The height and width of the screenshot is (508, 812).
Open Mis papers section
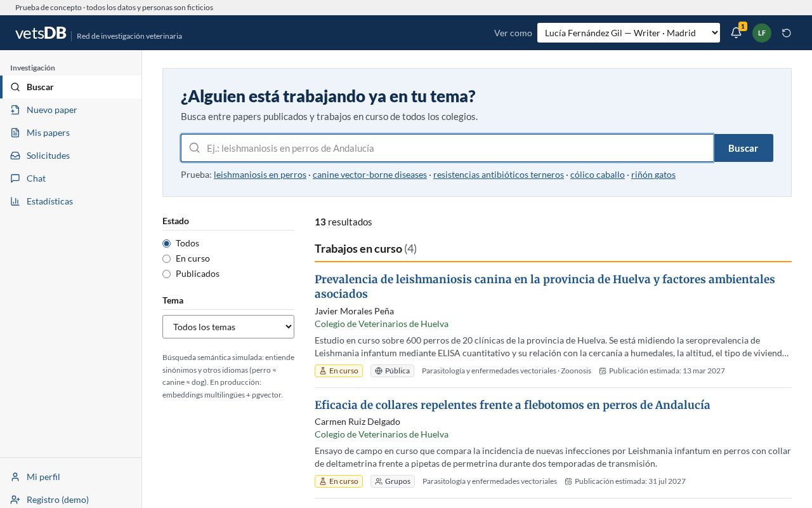click(x=70, y=133)
